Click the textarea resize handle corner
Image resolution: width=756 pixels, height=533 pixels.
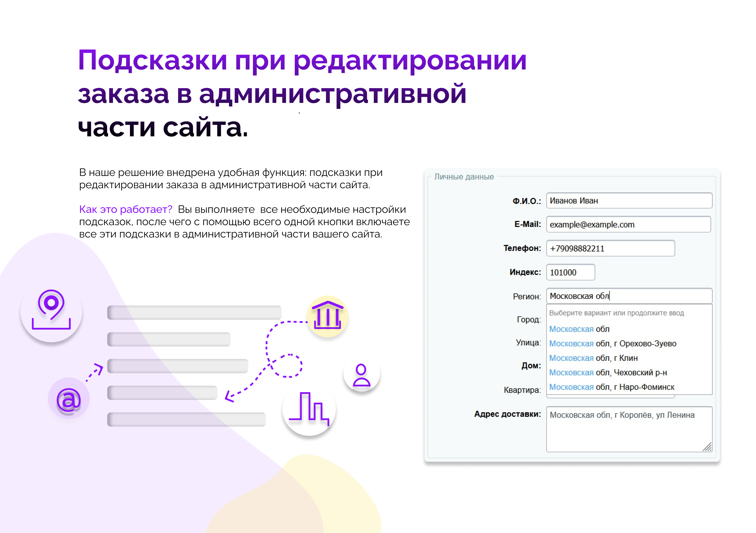tap(708, 447)
